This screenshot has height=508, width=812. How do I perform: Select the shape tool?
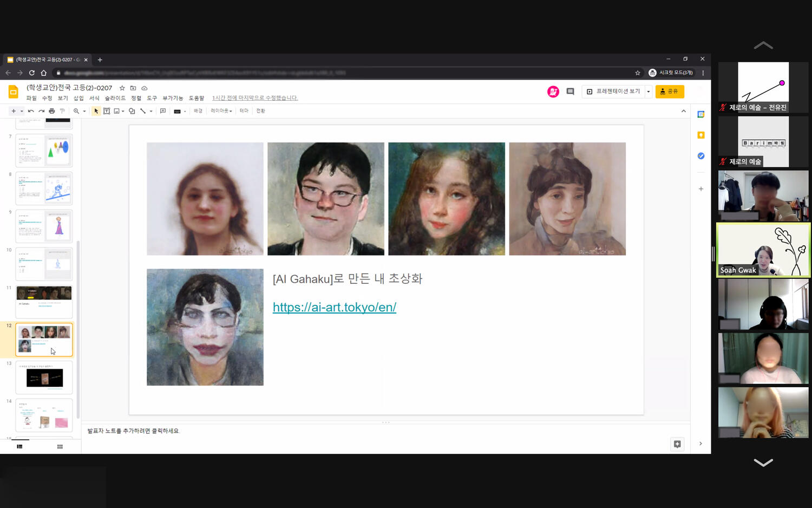pyautogui.click(x=132, y=111)
